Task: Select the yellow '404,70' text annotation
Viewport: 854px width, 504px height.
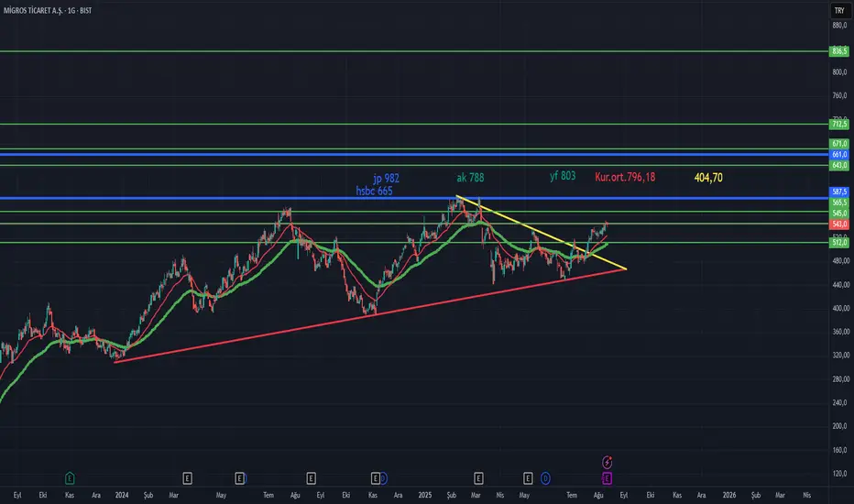Action: click(x=708, y=177)
